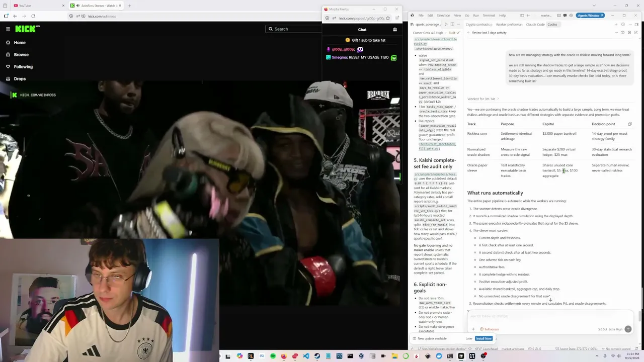
Task: Open VS Code from the taskbar
Action: pos(306,356)
